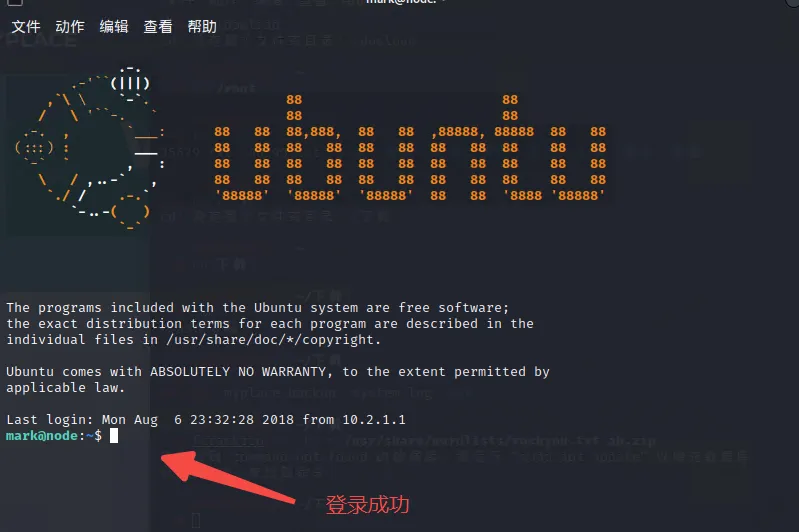Open the 查看 menu
Screen dimensions: 799x532
tap(158, 26)
